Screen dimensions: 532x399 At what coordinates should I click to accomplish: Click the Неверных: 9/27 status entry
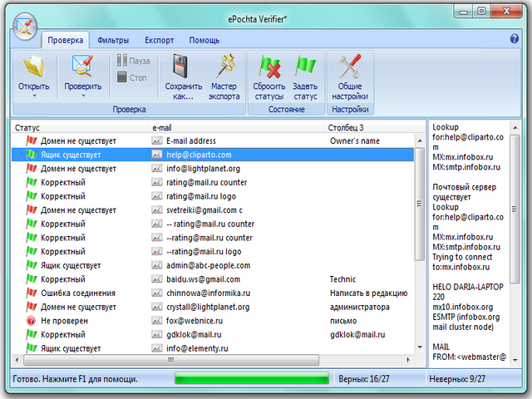click(457, 379)
